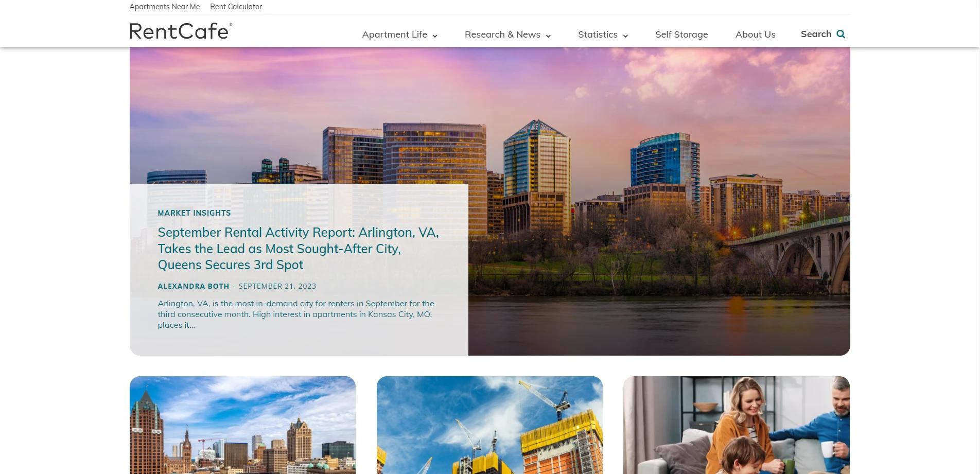Click the Arlington skyline hero image
The image size is (980, 474).
point(659,201)
